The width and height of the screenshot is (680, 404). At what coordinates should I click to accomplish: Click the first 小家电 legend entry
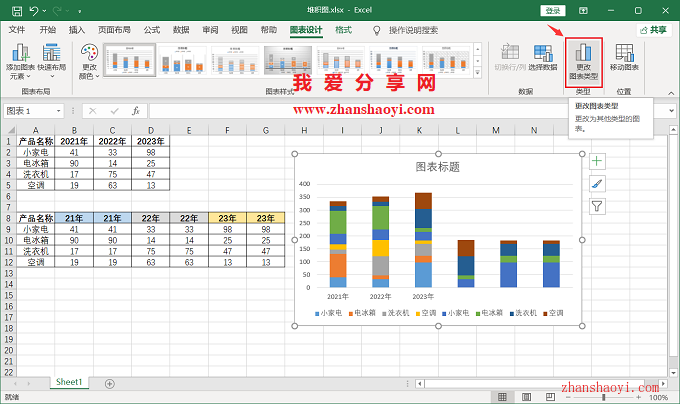[328, 313]
